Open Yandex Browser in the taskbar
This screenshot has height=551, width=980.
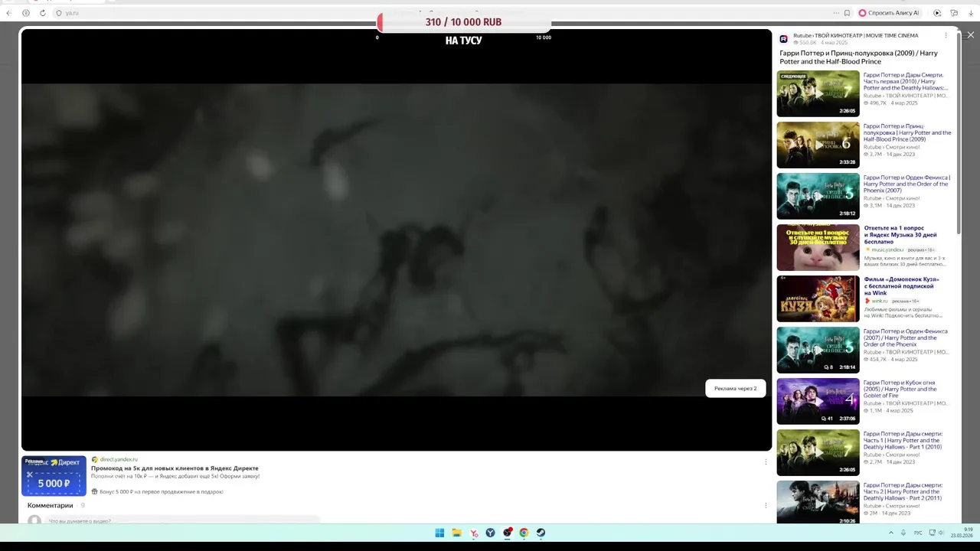474,533
